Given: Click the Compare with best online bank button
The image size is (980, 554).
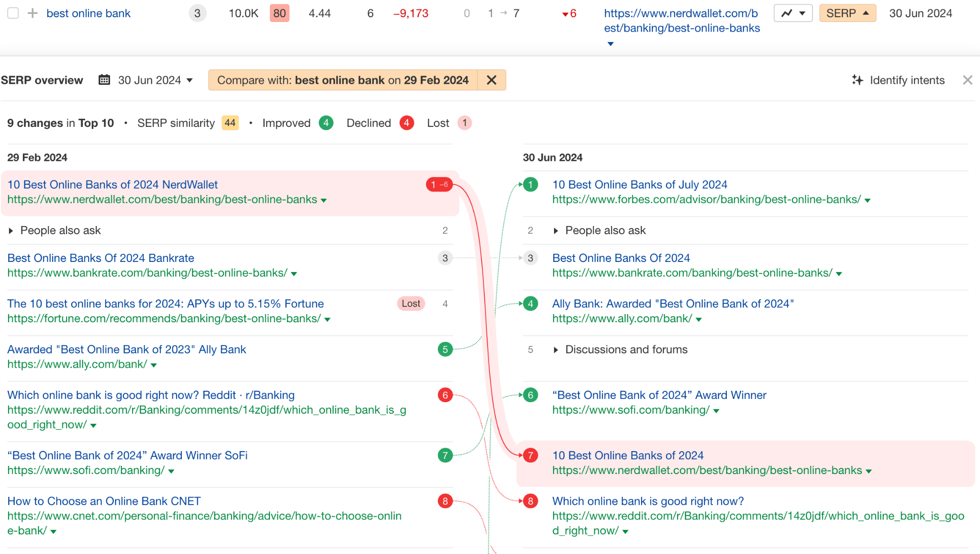Looking at the screenshot, I should 343,80.
